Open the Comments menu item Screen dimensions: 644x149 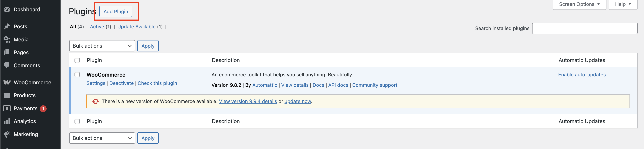[27, 65]
